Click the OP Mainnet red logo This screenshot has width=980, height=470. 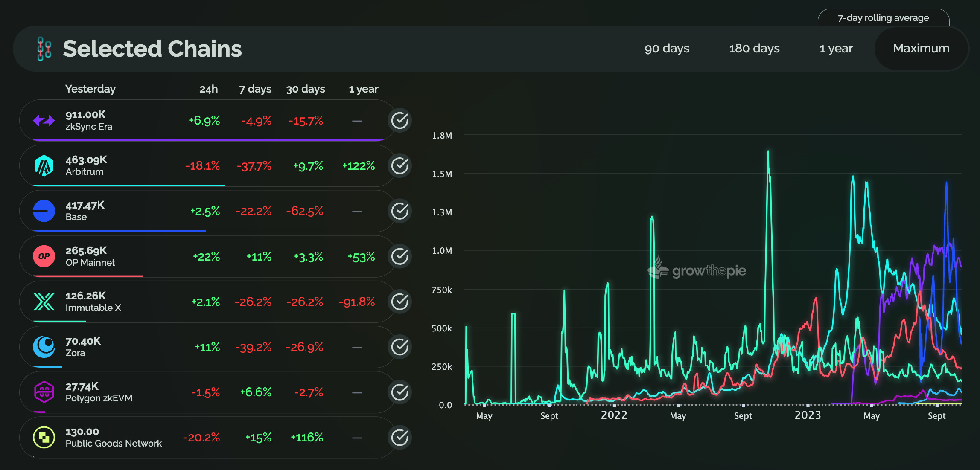click(44, 256)
